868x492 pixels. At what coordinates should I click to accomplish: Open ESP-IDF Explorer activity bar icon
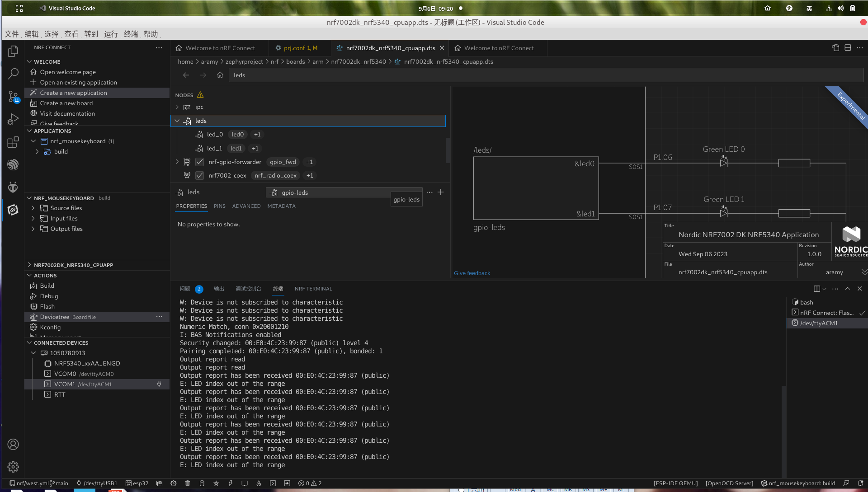13,164
